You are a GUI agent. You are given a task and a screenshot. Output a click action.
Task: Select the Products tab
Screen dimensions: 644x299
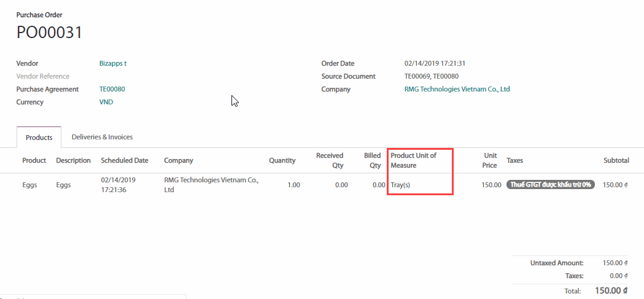click(39, 138)
